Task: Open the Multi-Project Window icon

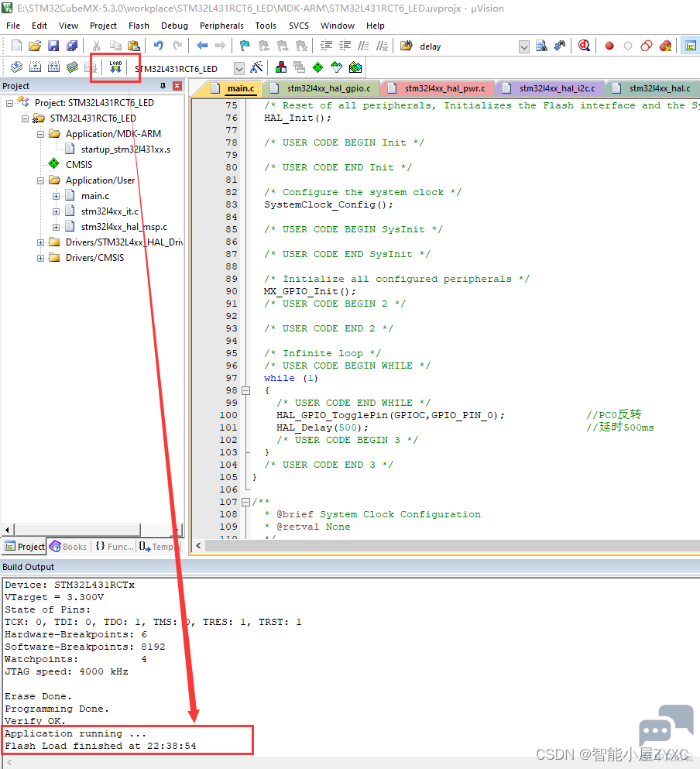Action: pyautogui.click(x=299, y=67)
